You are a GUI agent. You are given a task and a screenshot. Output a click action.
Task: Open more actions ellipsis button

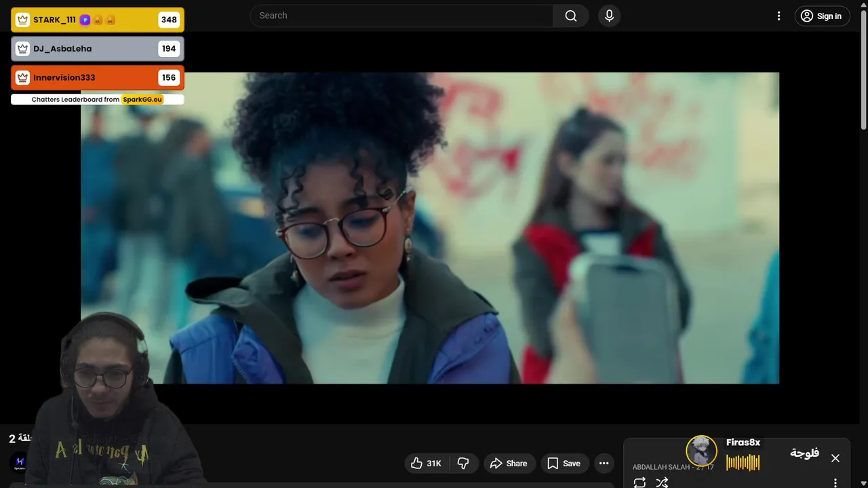click(604, 464)
